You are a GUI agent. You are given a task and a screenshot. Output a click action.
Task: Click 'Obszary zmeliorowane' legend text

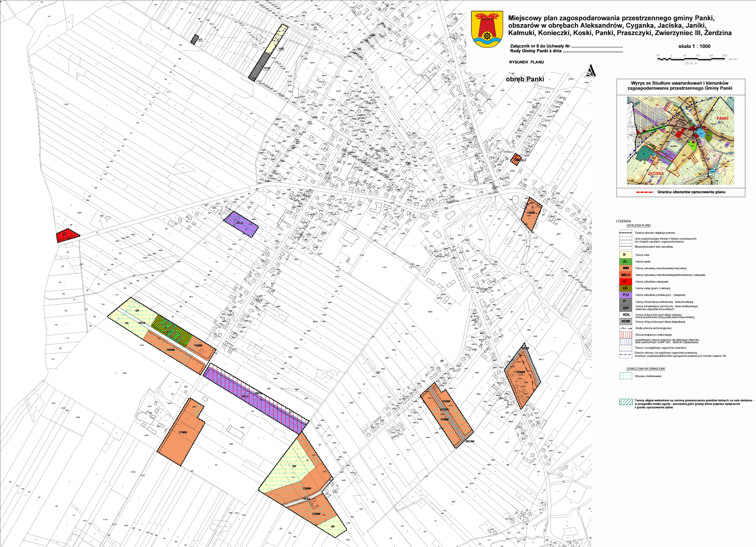[x=648, y=376]
